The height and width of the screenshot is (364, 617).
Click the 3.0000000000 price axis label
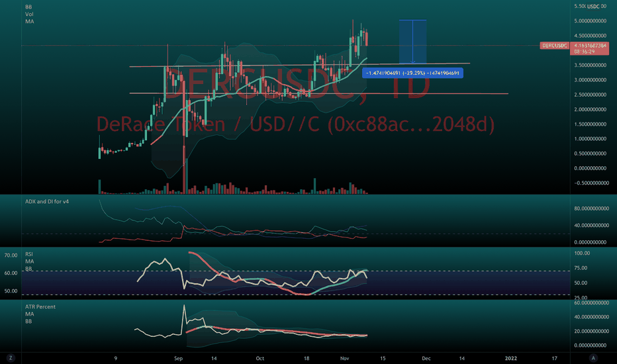[591, 80]
